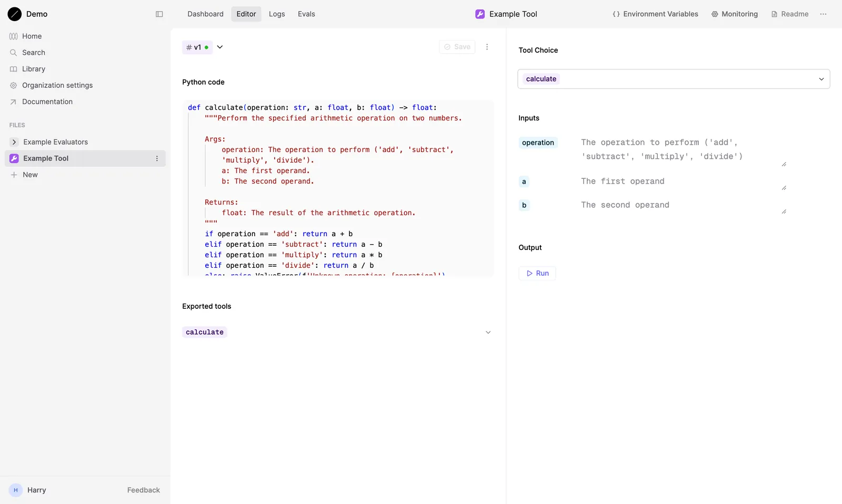Click the operation parameter label
This screenshot has width=842, height=504.
[x=538, y=143]
